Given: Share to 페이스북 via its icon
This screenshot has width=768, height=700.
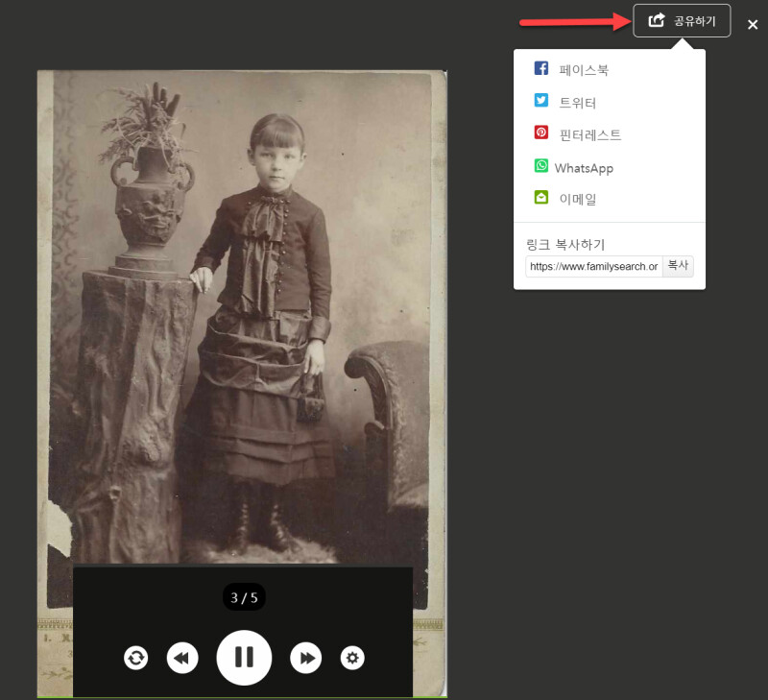Looking at the screenshot, I should click(541, 68).
